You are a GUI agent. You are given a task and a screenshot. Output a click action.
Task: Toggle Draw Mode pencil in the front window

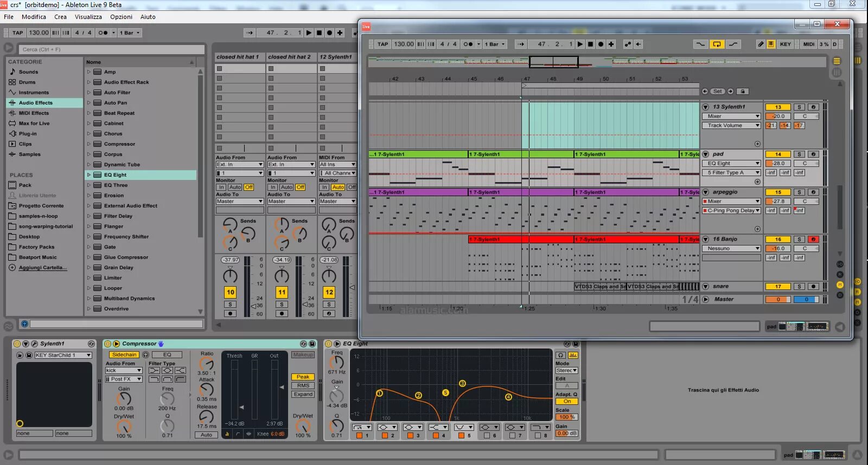coord(761,44)
